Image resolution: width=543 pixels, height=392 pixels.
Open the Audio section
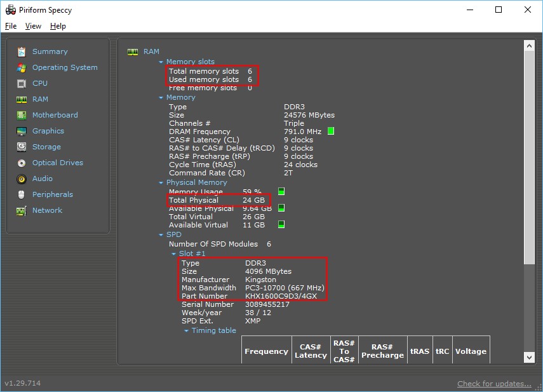point(43,179)
